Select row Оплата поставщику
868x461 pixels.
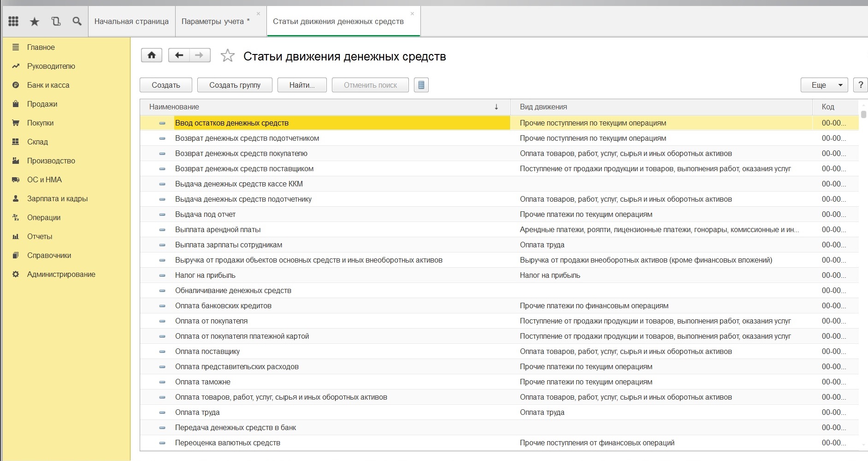coord(499,351)
